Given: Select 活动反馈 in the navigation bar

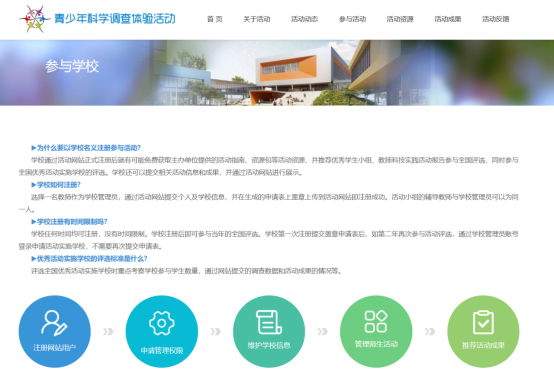Looking at the screenshot, I should pos(496,19).
